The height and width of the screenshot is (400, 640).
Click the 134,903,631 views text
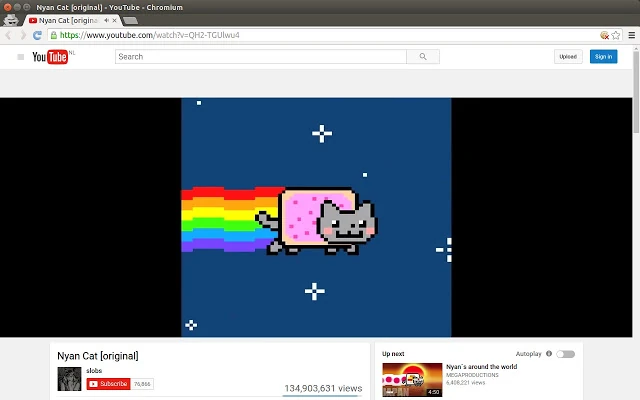click(x=323, y=388)
